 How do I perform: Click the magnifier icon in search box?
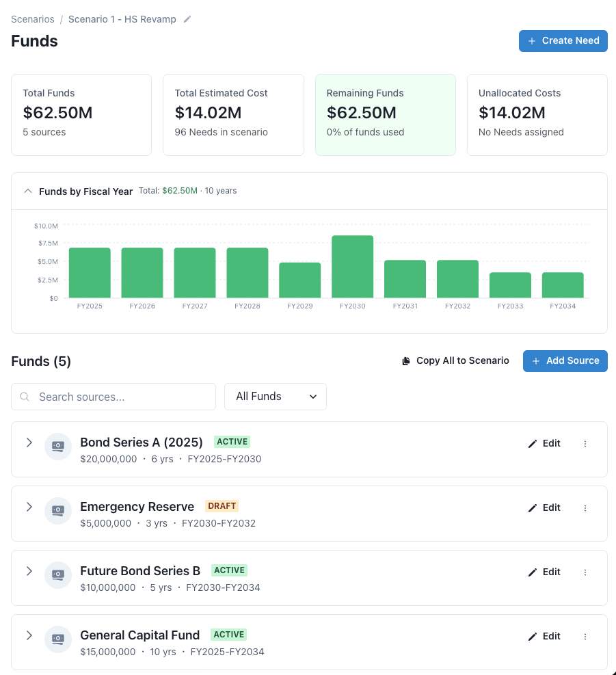(x=25, y=397)
